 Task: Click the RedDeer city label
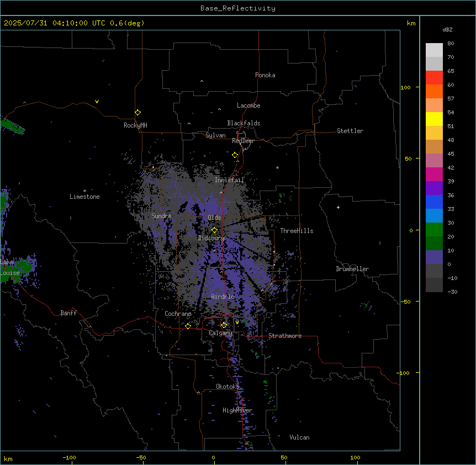coord(243,141)
